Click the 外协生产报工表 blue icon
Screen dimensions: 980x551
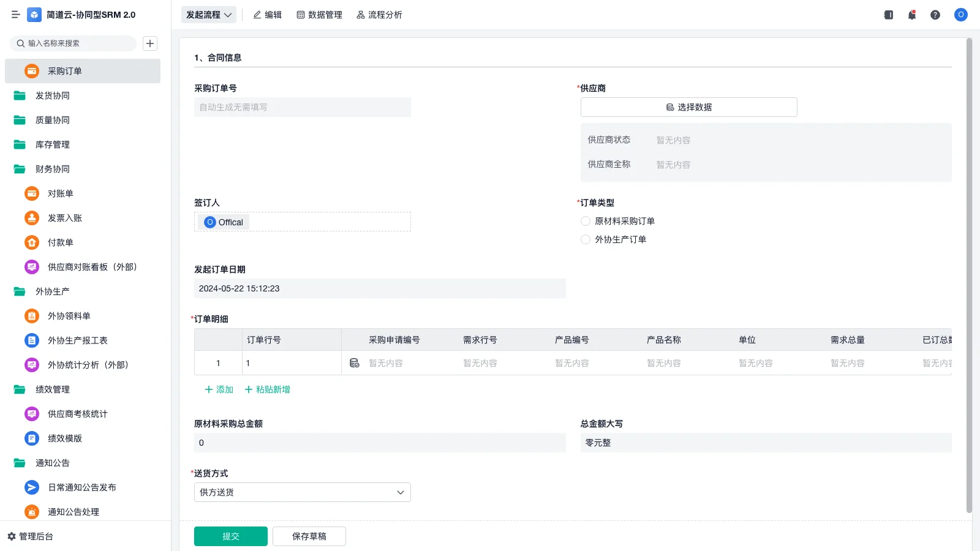pos(32,340)
